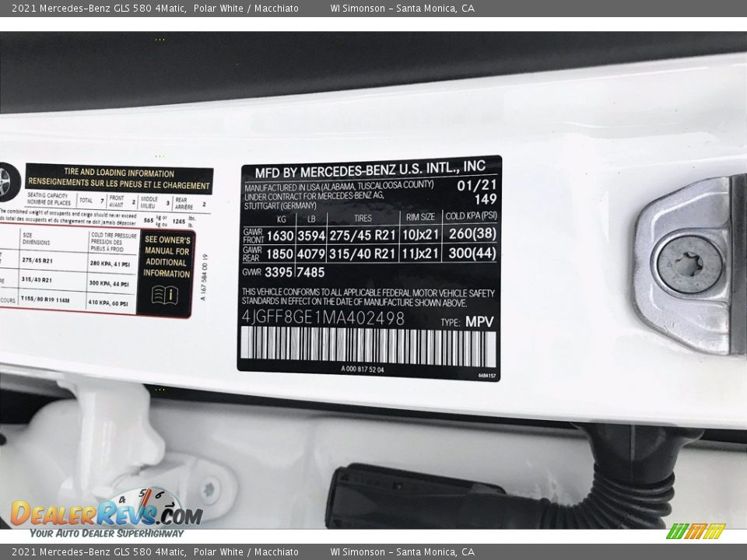
Task: Click the rim size 11Jx21
Action: 420,254
